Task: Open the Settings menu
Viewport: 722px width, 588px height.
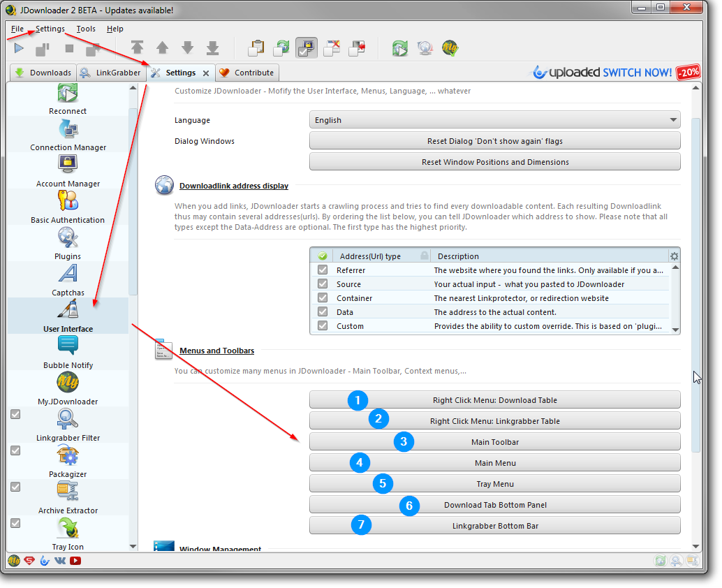Action: click(50, 29)
